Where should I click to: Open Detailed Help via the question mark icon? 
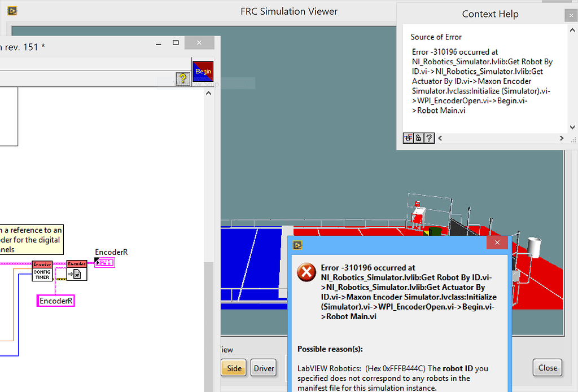[x=429, y=138]
